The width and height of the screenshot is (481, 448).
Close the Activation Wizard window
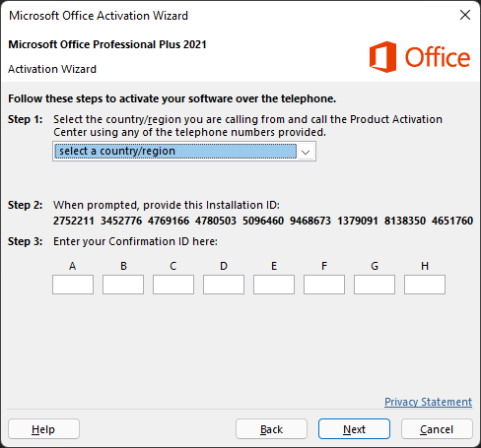tap(465, 15)
